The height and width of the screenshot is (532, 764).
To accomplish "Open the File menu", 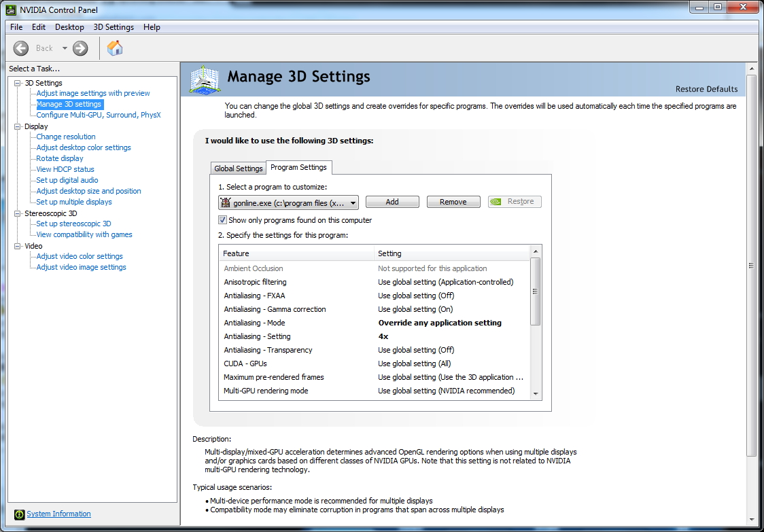I will (x=16, y=27).
